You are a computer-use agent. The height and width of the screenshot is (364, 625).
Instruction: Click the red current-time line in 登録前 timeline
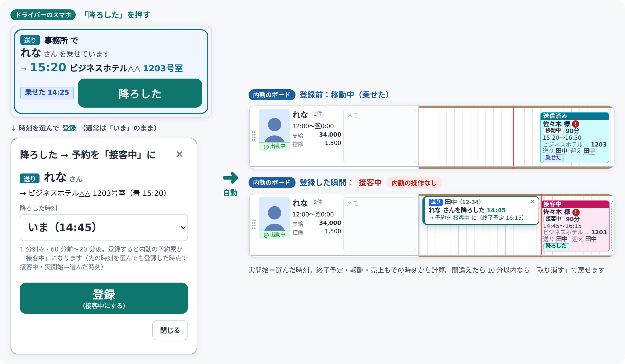[514, 137]
